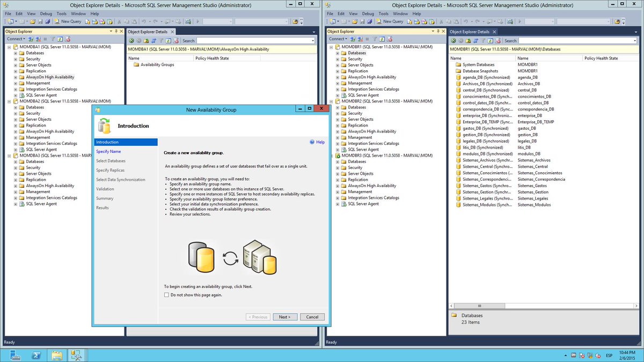Screen dimensions: 644x362
Task: Click Undo icon in left window toolbar
Action: pyautogui.click(x=144, y=21)
